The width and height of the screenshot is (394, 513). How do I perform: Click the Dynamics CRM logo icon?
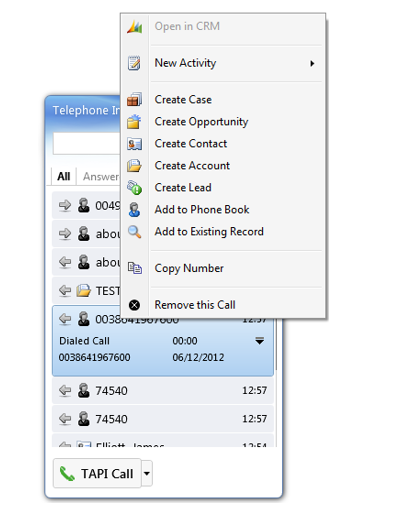pyautogui.click(x=134, y=27)
